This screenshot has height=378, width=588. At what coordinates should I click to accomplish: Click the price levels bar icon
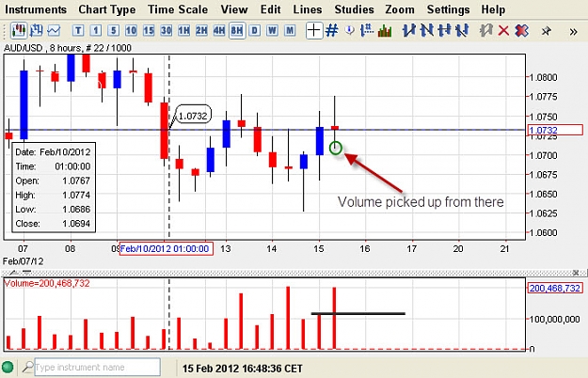click(367, 30)
